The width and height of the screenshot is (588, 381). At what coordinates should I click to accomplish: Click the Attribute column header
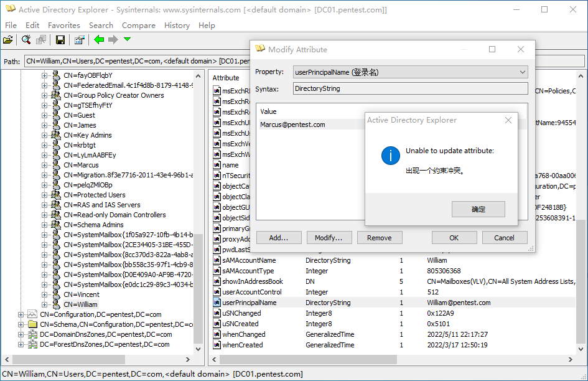point(226,78)
